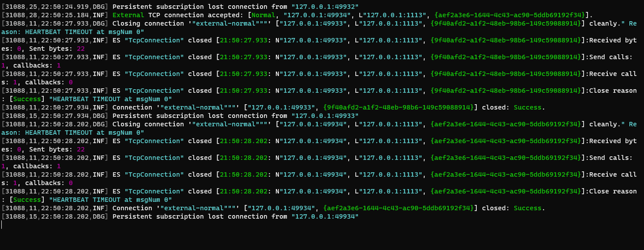Select the aef2a3e6 GUID in the 22:50:28.202 Connection closed line
This screenshot has height=250, width=644.
pos(399,208)
